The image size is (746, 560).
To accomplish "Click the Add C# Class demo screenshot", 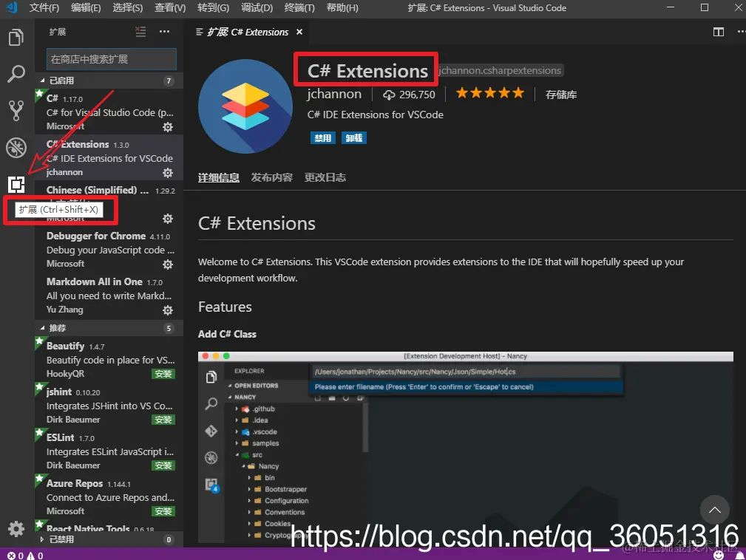I will (465, 447).
